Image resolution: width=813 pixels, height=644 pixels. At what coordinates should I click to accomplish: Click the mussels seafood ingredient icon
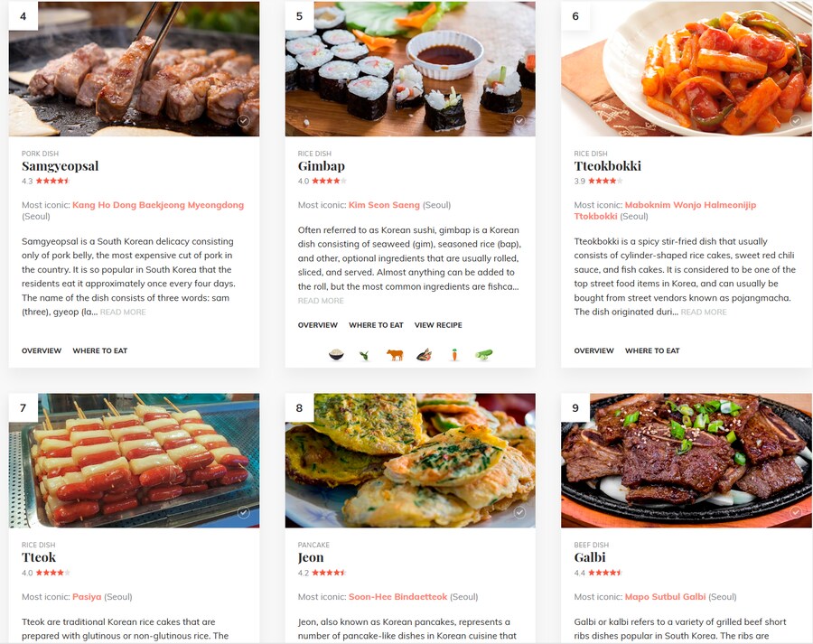(x=425, y=355)
